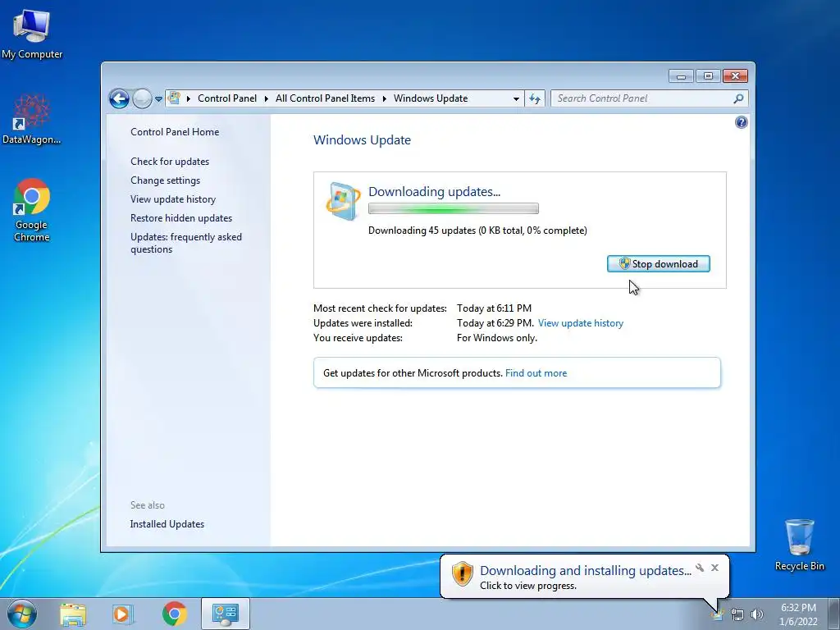840x630 pixels.
Task: Open the Recycle Bin desktop icon
Action: click(x=799, y=545)
